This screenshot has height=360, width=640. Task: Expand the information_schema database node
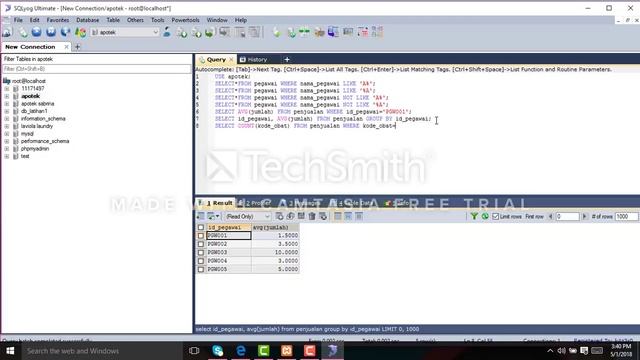(x=7, y=119)
